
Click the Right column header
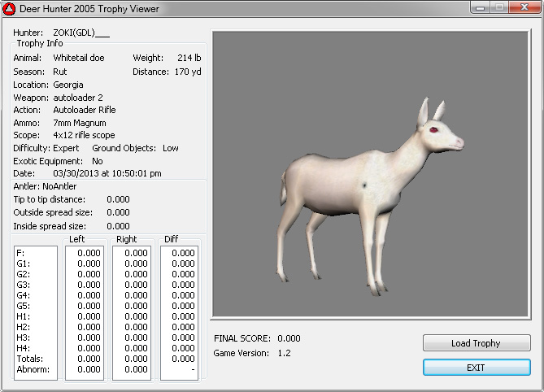(127, 239)
